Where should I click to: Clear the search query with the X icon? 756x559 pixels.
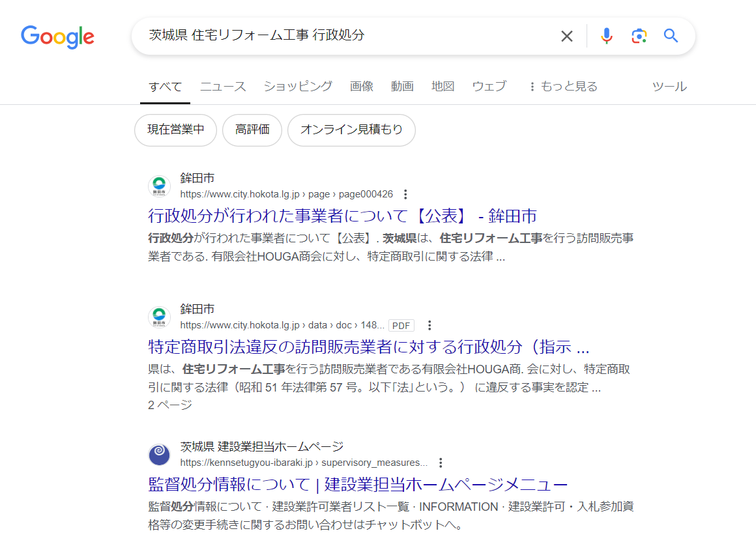567,36
